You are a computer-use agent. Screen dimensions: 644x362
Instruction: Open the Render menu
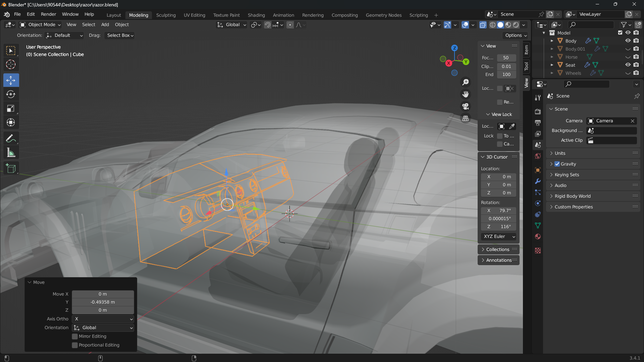click(x=48, y=14)
